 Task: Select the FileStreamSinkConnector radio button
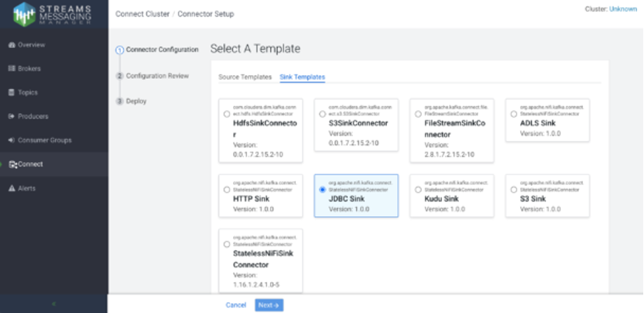418,114
